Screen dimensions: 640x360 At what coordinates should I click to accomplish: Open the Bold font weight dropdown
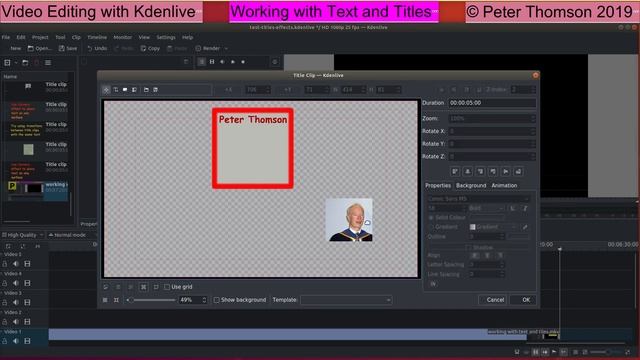pyautogui.click(x=486, y=208)
